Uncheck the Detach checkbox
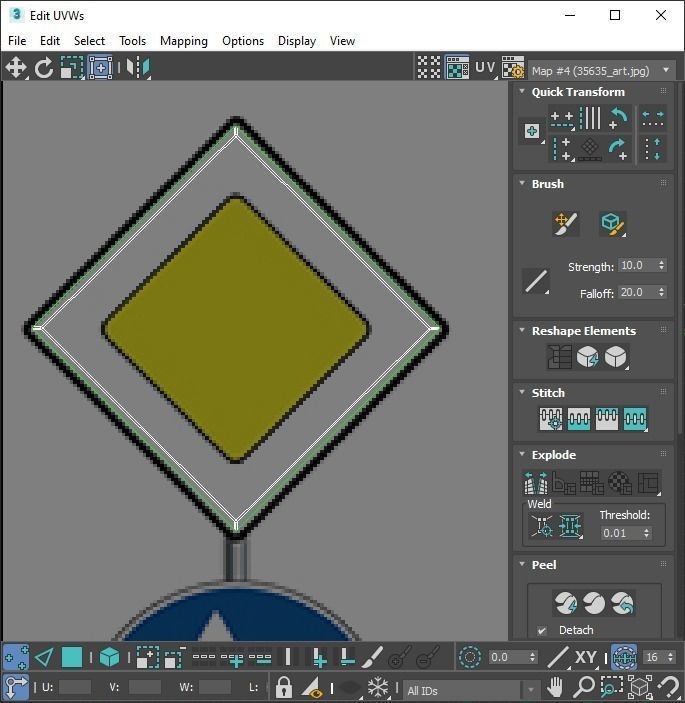 click(542, 630)
